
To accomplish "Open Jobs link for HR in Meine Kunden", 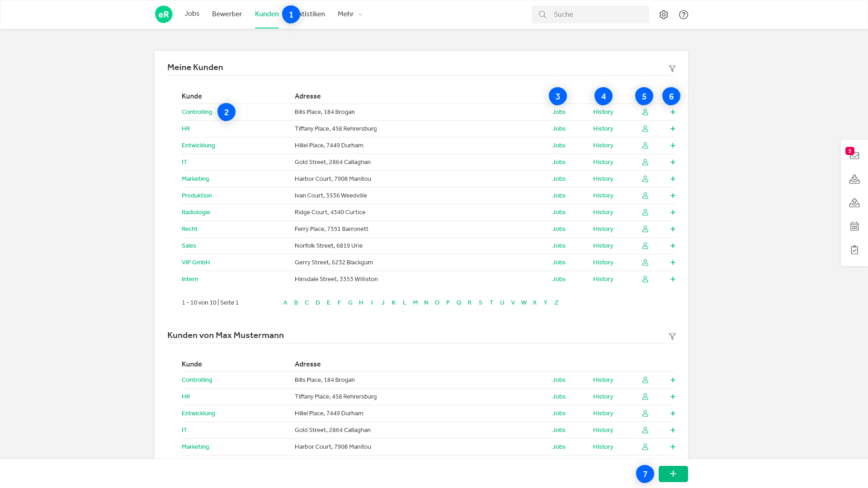I will (x=559, y=129).
